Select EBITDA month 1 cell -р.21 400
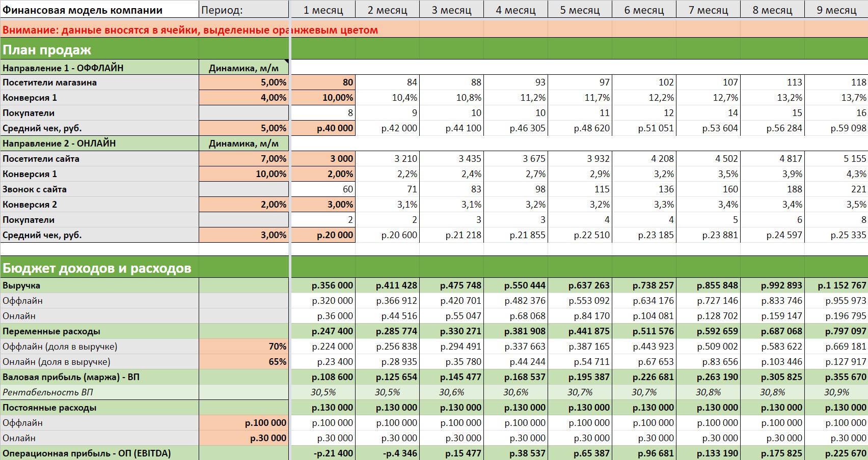 pos(323,453)
